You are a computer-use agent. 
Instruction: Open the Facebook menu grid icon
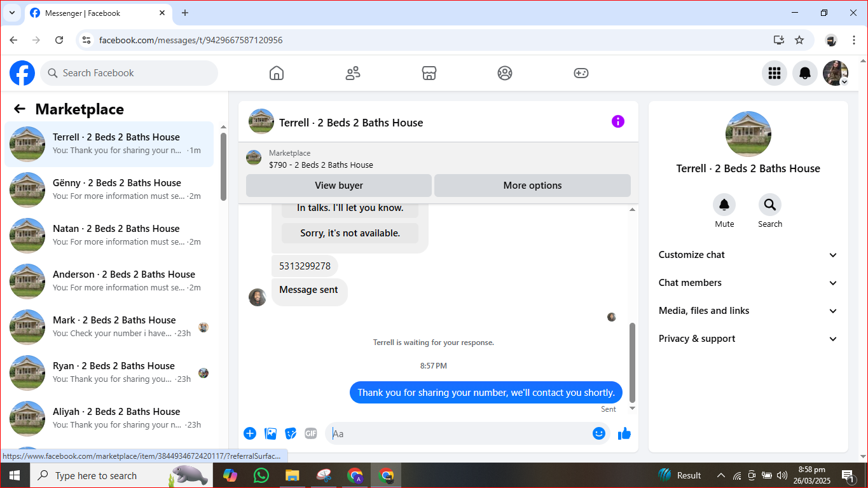pyautogui.click(x=775, y=73)
